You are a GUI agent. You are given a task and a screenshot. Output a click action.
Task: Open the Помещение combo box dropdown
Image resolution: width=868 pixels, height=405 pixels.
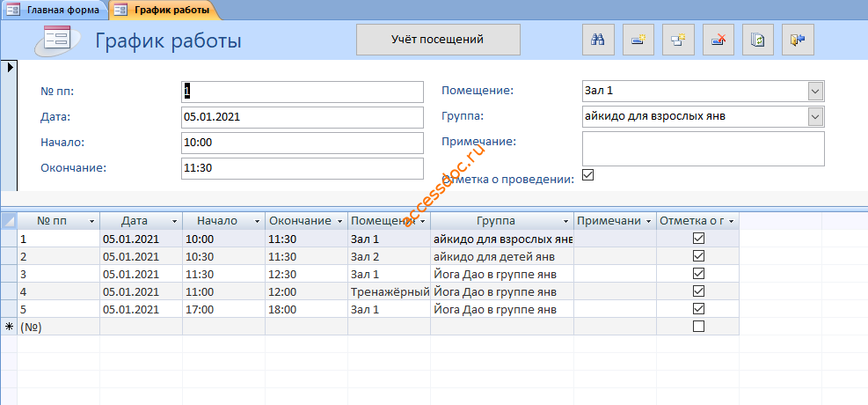[x=815, y=91]
